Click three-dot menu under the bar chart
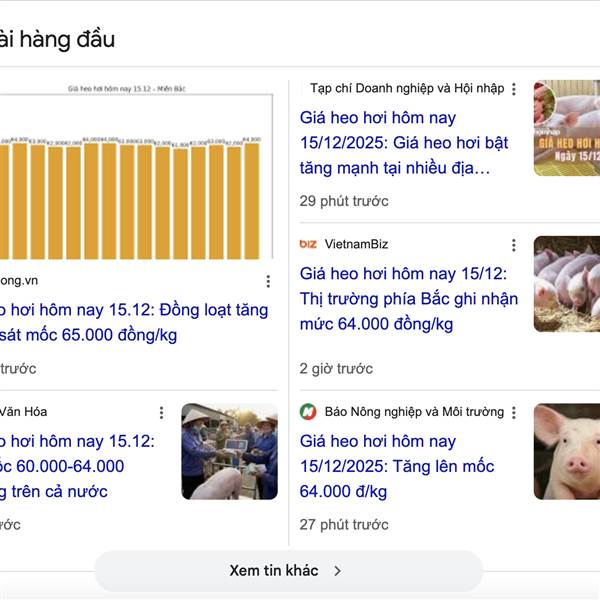 tap(268, 282)
